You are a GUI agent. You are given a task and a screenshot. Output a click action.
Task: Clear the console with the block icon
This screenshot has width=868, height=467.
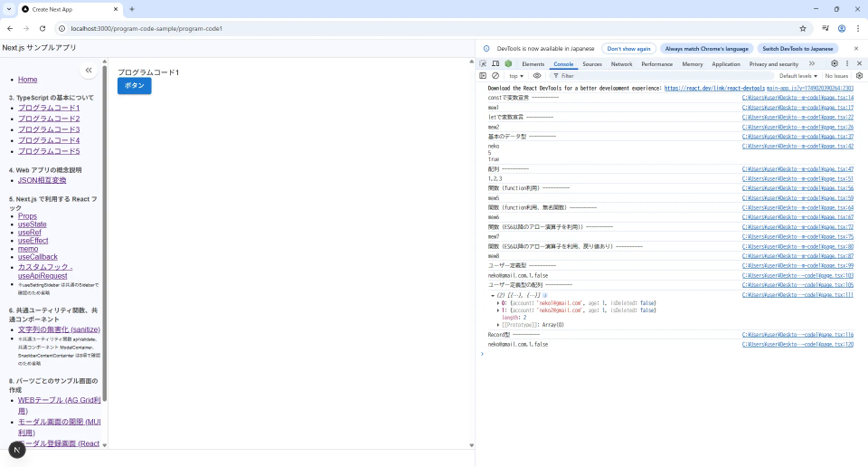point(495,76)
